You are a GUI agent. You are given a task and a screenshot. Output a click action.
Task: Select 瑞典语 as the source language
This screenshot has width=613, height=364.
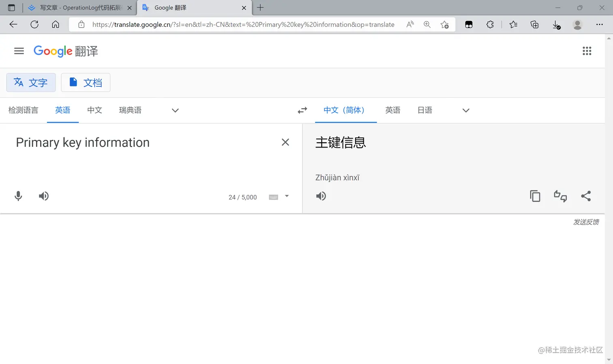130,110
